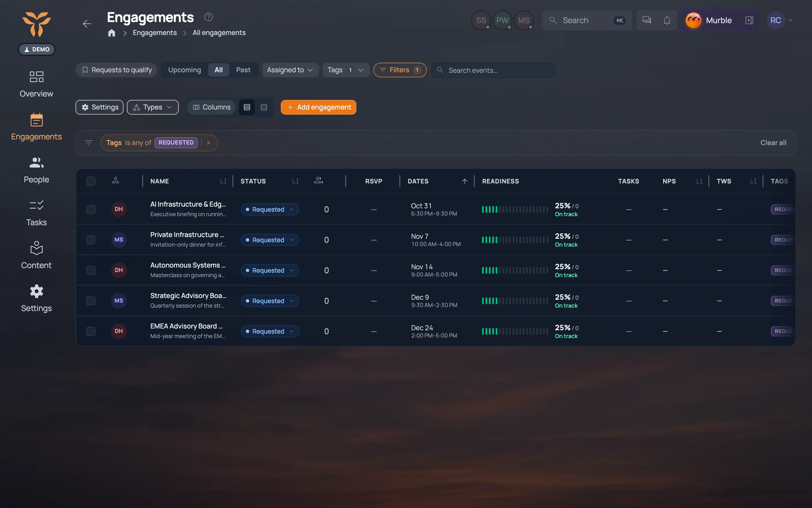Open the Tasks section in sidebar
The height and width of the screenshot is (508, 812).
(x=36, y=213)
